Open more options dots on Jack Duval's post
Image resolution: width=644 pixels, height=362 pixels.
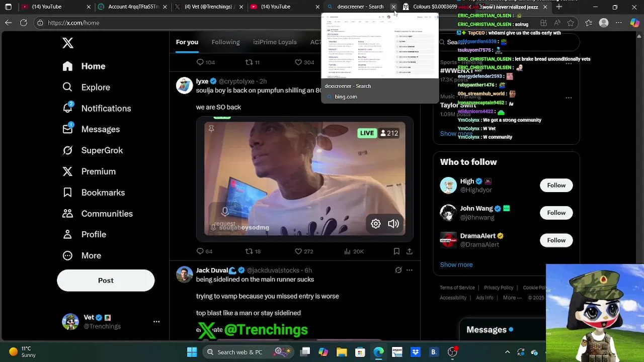point(410,270)
